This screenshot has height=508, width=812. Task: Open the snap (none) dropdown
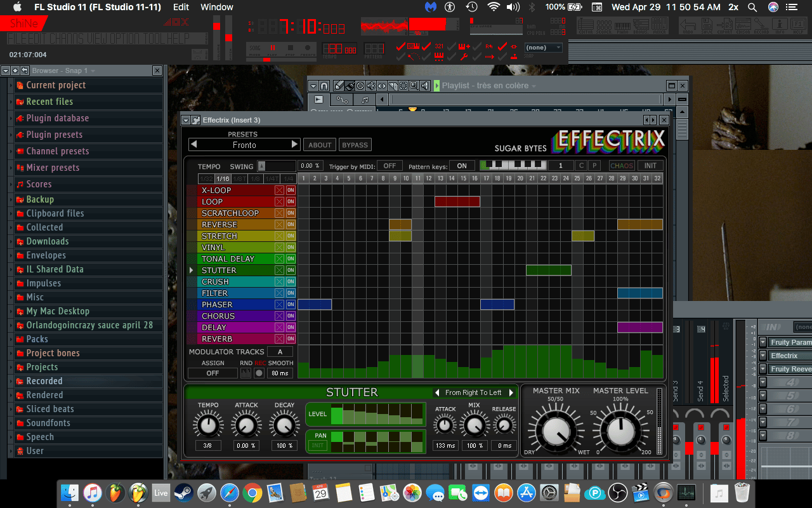tap(544, 48)
